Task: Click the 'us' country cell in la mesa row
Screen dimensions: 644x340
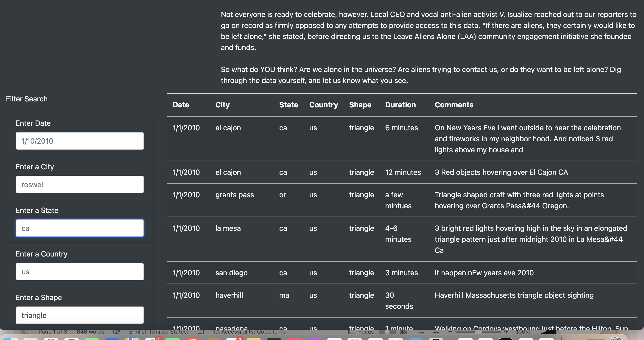Action: [x=313, y=228]
